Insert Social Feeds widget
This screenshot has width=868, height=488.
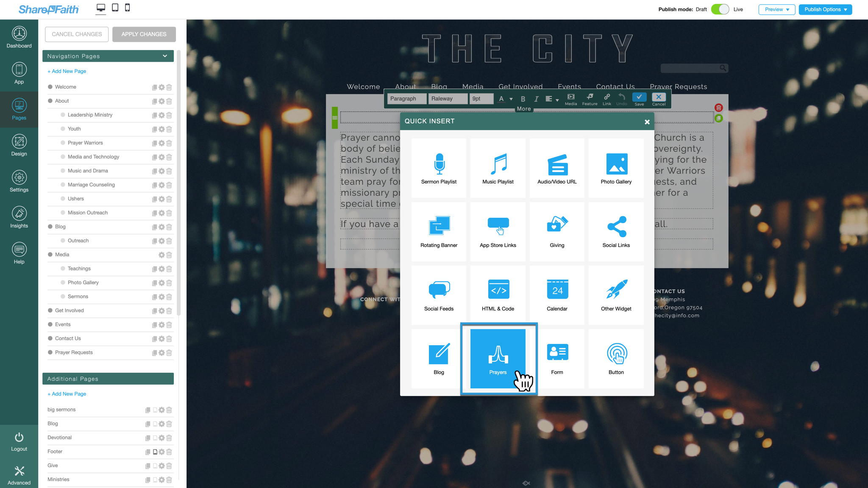tap(439, 295)
